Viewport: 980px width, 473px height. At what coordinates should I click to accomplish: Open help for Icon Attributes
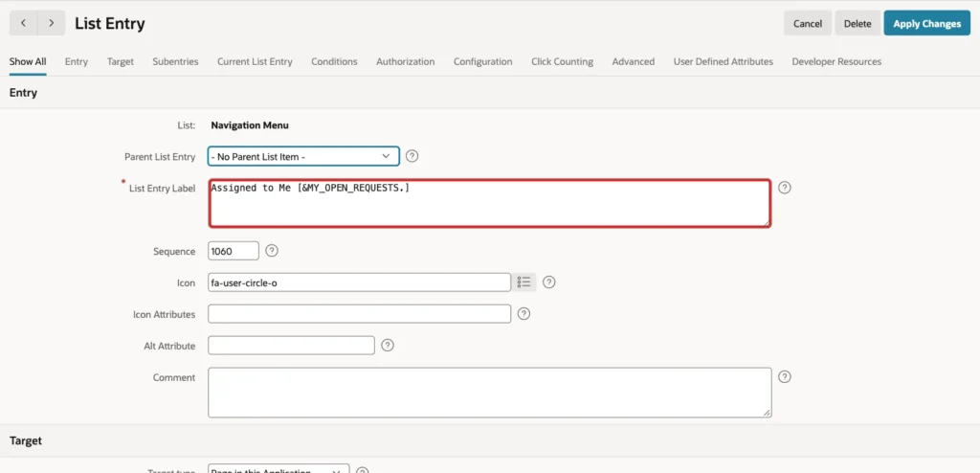pyautogui.click(x=523, y=313)
